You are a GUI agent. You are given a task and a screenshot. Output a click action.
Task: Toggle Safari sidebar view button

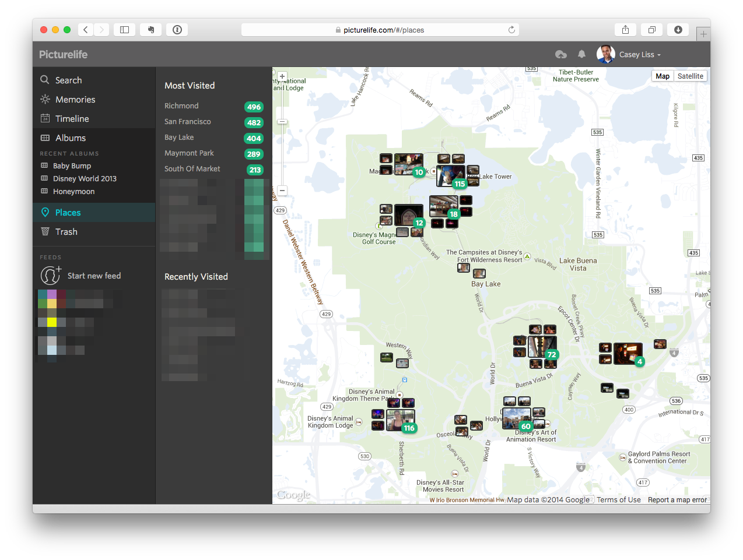(124, 30)
